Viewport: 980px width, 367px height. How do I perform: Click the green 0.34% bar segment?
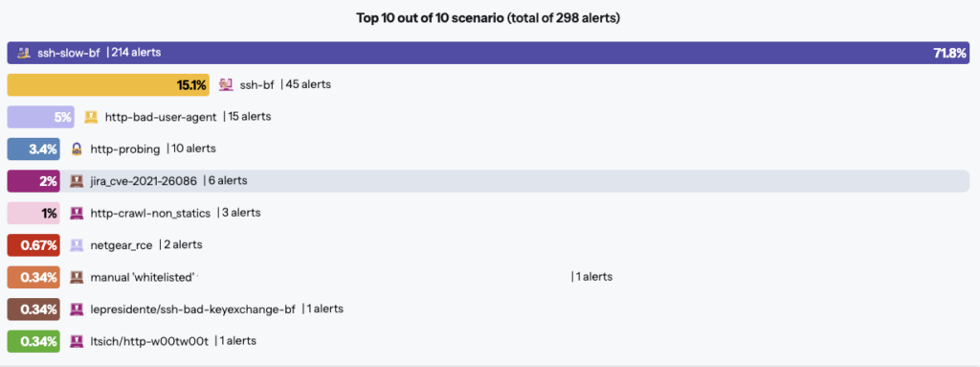coord(33,341)
